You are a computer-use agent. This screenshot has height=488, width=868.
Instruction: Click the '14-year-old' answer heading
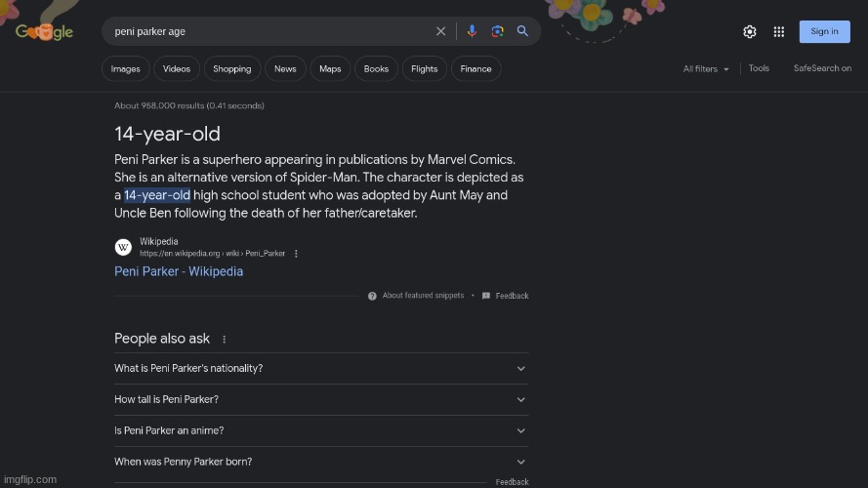click(167, 134)
